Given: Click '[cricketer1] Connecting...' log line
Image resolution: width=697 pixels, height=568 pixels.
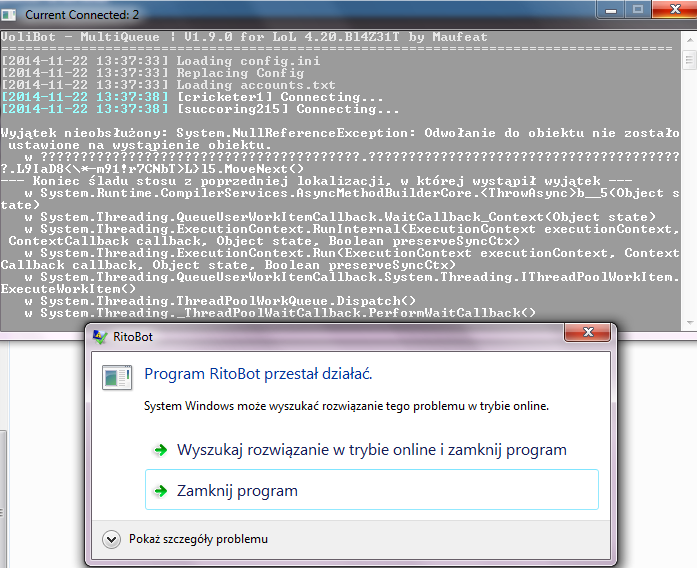Looking at the screenshot, I should 192,97.
